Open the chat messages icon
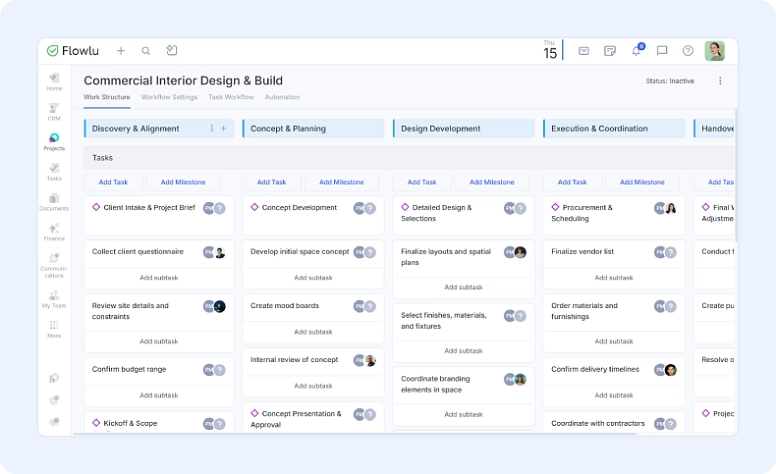The image size is (776, 474). [x=662, y=50]
